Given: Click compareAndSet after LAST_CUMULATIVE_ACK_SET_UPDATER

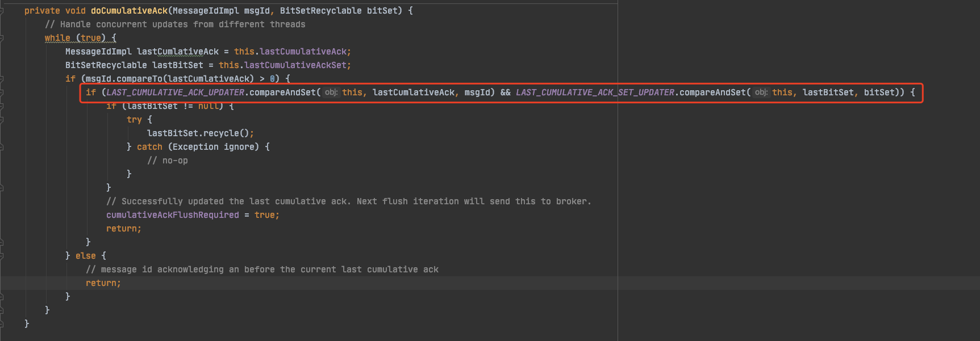Looking at the screenshot, I should (713, 92).
